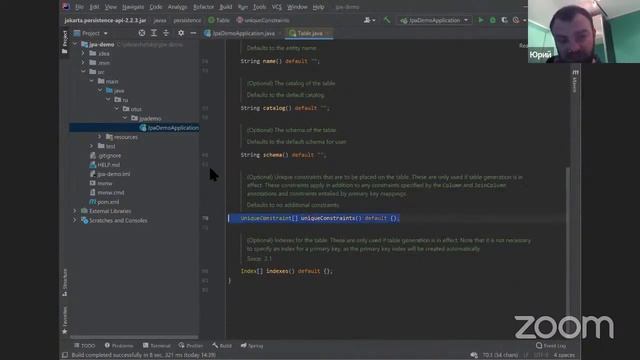Image resolution: width=640 pixels, height=360 pixels.
Task: Select HELP.md file in project tree
Action: [104, 165]
